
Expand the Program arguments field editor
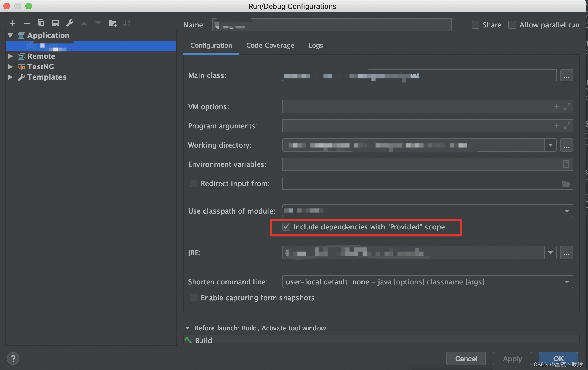(x=567, y=126)
